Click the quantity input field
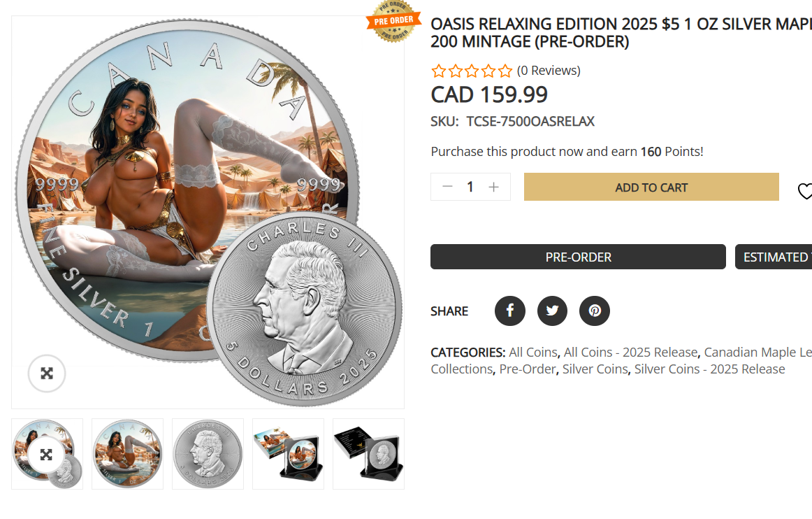Screen dimensions: 812x519 pos(470,187)
